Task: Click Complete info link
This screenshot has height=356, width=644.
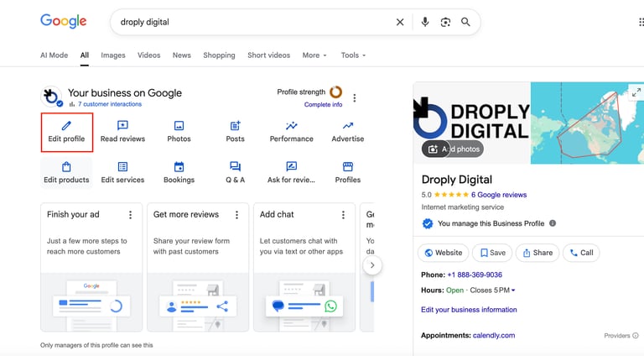Action: [323, 104]
